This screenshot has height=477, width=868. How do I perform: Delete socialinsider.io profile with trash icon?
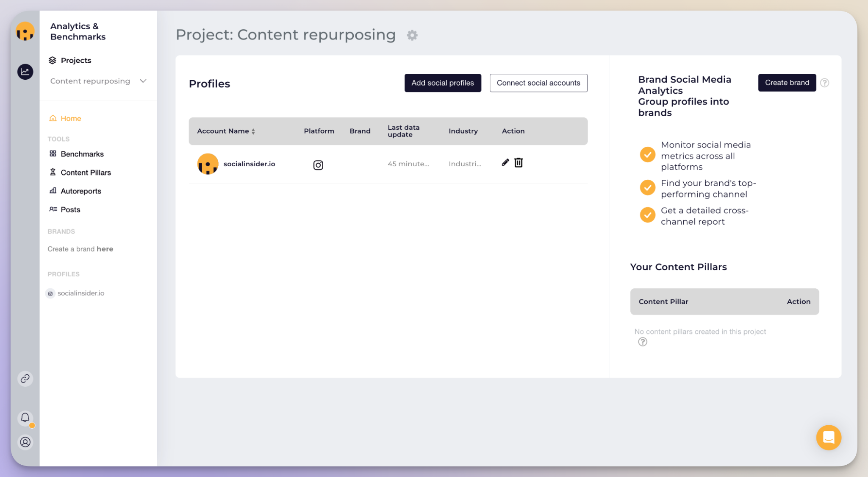[x=519, y=162]
